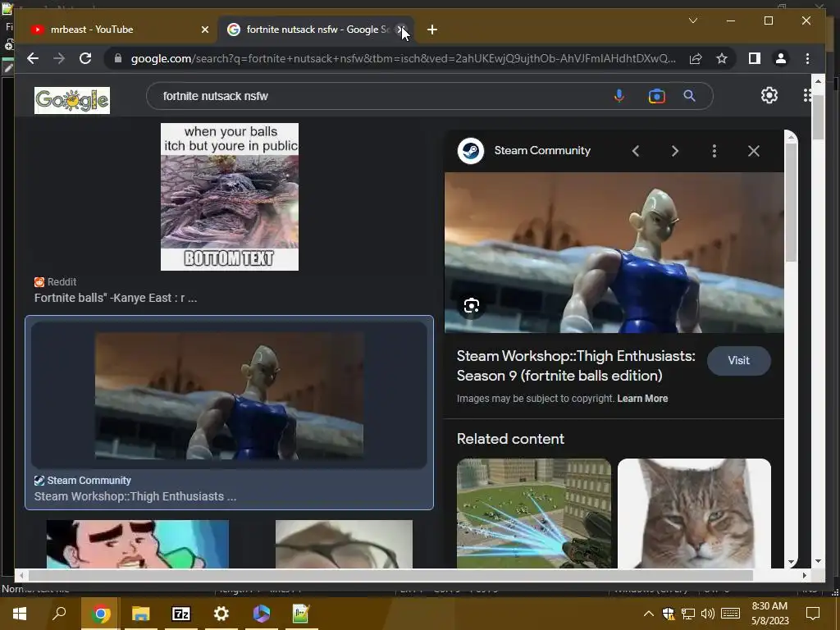This screenshot has width=840, height=630.
Task: Click the page vertical scrollbar thumb
Action: pyautogui.click(x=818, y=116)
